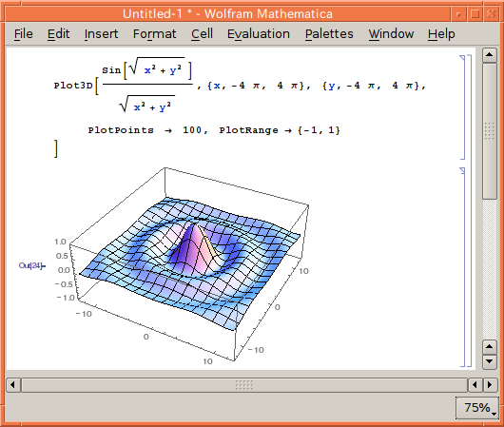The height and width of the screenshot is (427, 504).
Task: Click the vertical scrollbar down arrow at bottom
Action: point(490,361)
